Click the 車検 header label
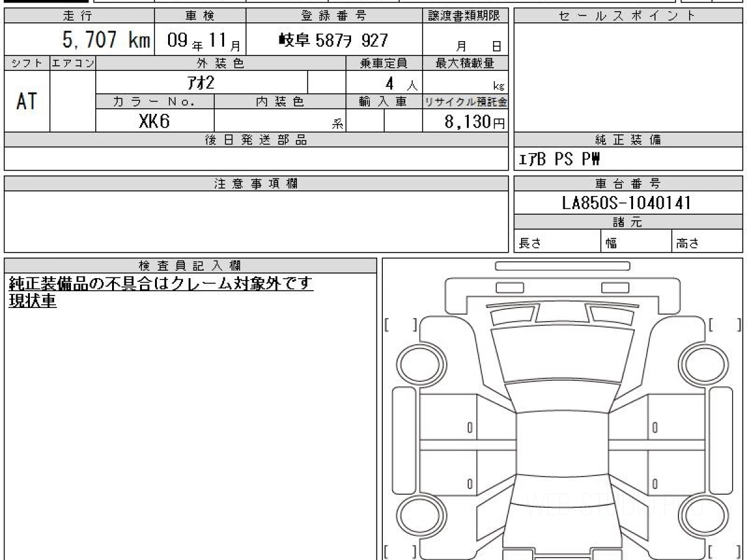Image resolution: width=747 pixels, height=560 pixels. pyautogui.click(x=200, y=16)
